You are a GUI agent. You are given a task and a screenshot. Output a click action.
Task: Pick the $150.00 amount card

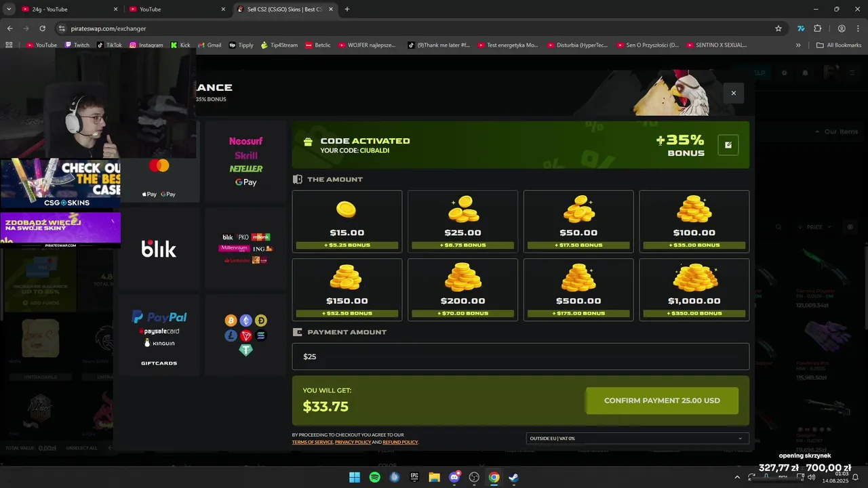[x=347, y=289]
